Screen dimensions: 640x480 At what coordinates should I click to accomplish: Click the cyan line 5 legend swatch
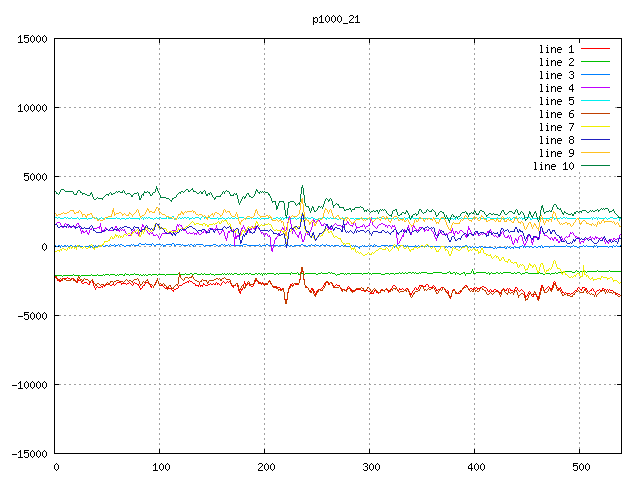coord(595,101)
